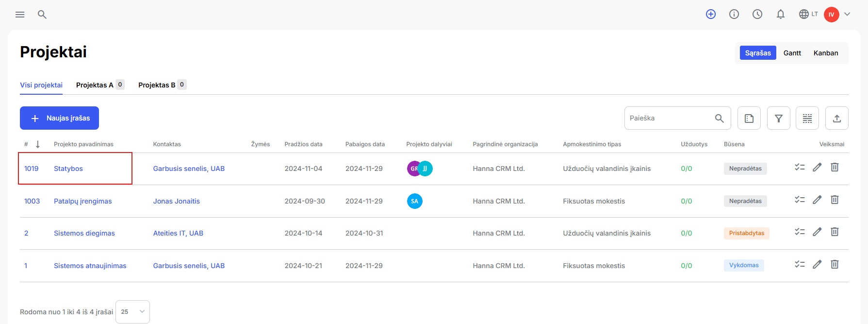Delete the Patalpų įrengimas project
868x324 pixels.
pyautogui.click(x=835, y=200)
